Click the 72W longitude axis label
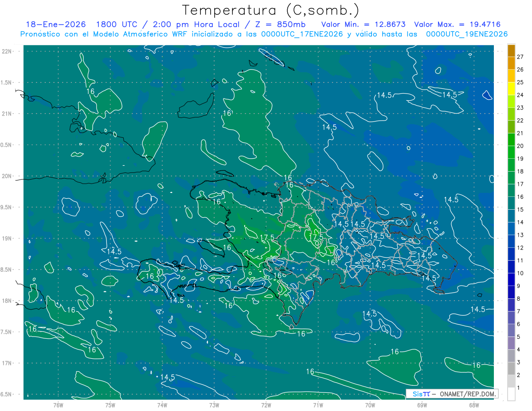The width and height of the screenshot is (532, 411). pyautogui.click(x=266, y=405)
